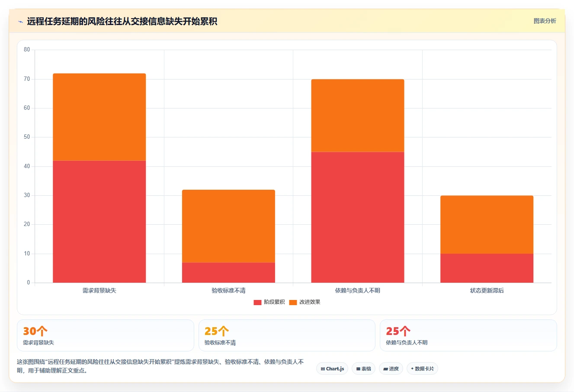Click the red 阶段累积 legend swatch
574x392 pixels.
tap(257, 303)
